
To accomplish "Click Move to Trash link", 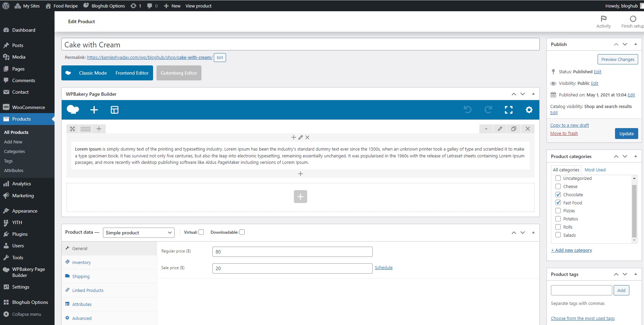I will click(x=564, y=133).
